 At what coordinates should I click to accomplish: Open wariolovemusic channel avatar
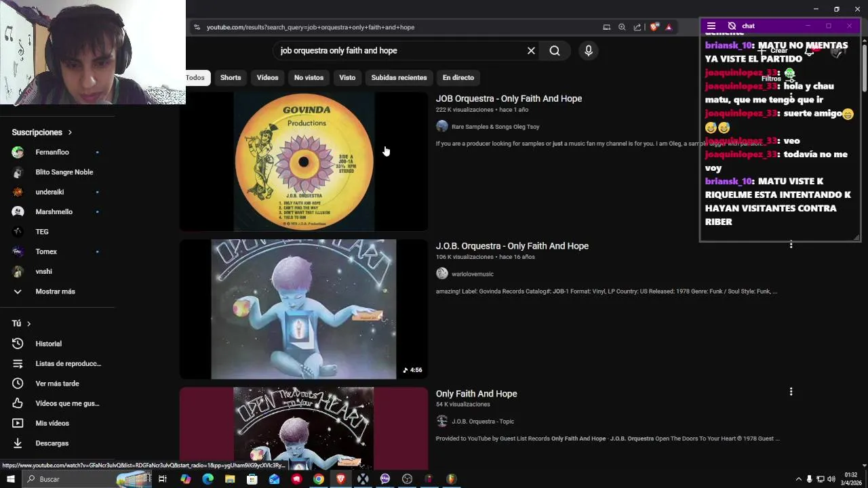coord(442,274)
